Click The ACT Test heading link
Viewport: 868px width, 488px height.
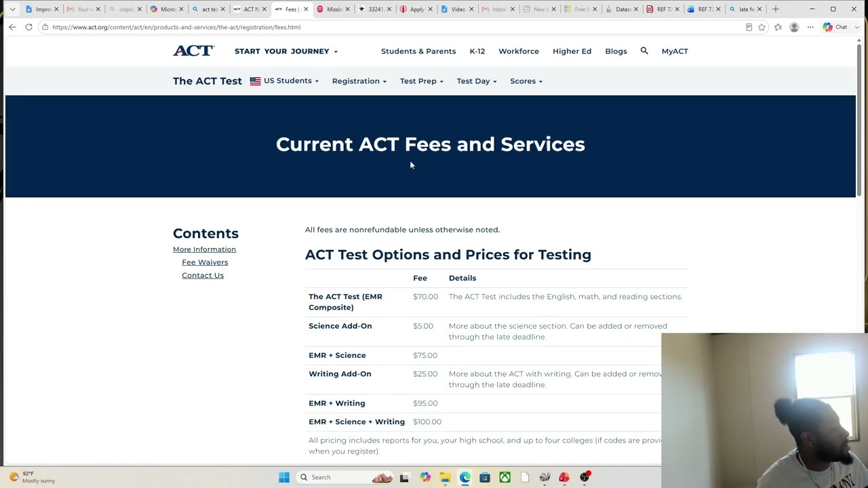[x=207, y=81]
